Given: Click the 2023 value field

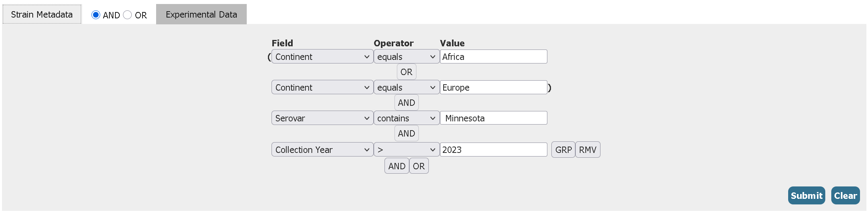Looking at the screenshot, I should tap(493, 150).
